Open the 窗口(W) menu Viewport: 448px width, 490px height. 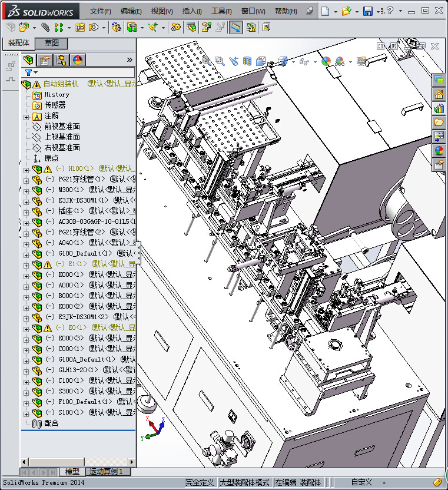point(253,11)
